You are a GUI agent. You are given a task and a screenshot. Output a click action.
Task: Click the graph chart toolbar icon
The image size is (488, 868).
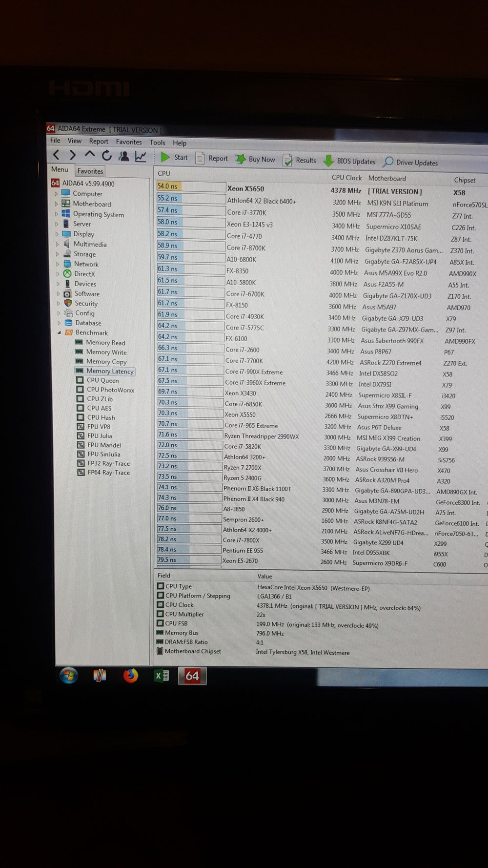141,157
